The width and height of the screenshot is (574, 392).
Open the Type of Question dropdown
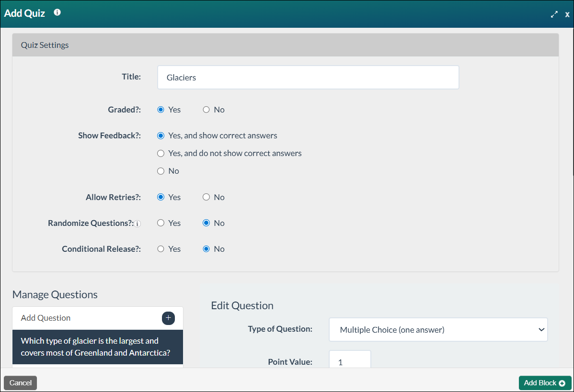[438, 329]
